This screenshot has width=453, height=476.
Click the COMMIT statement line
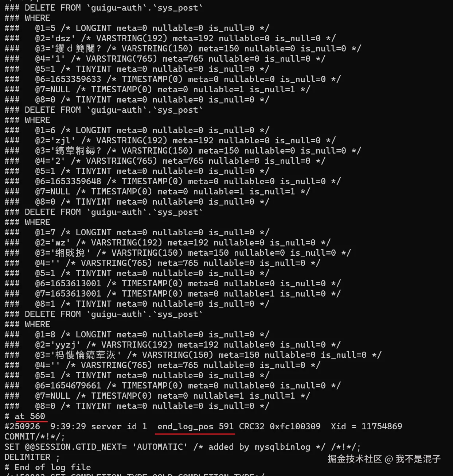(35, 437)
